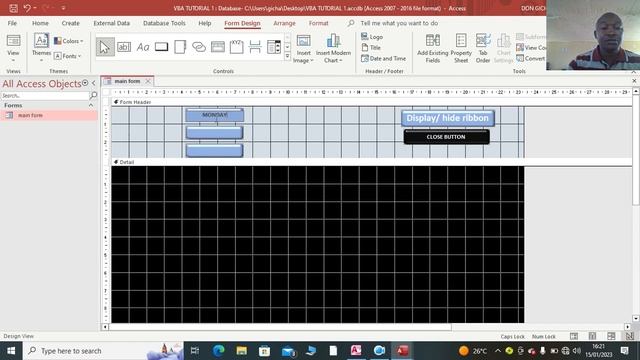640x360 pixels.
Task: Switch to the Arrange tab
Action: 284,23
